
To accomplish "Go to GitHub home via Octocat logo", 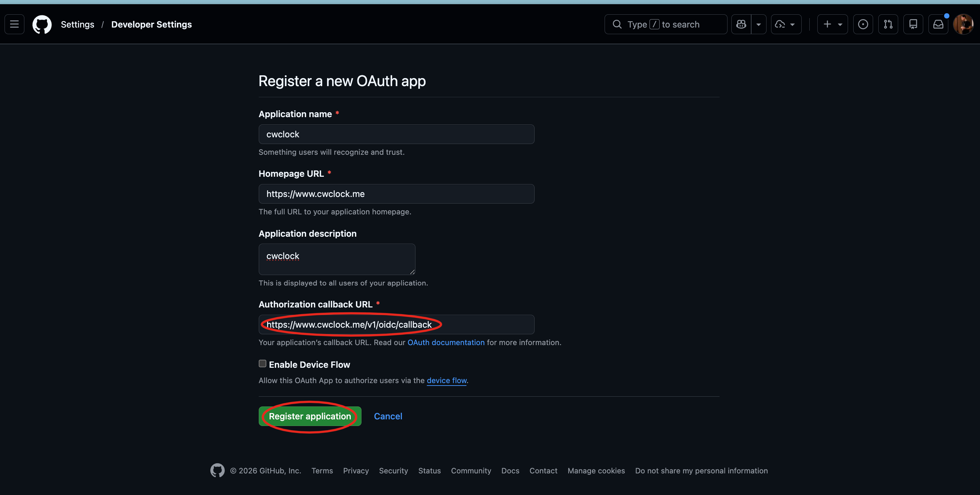I will 42,24.
